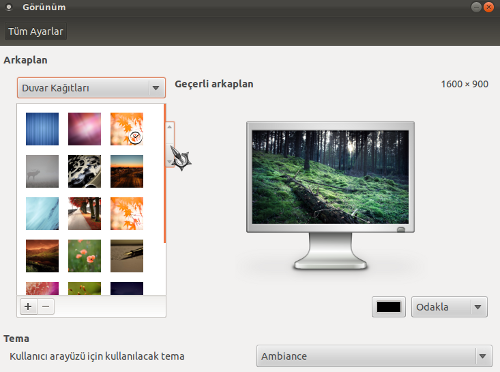Choose the black and white splash wallpaper
Screen dimensions: 500x372
(84, 171)
